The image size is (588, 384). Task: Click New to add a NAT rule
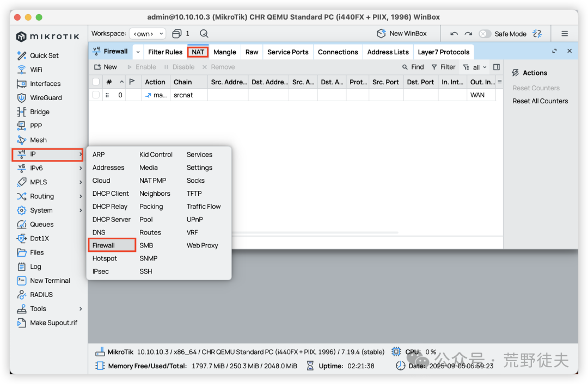point(106,67)
